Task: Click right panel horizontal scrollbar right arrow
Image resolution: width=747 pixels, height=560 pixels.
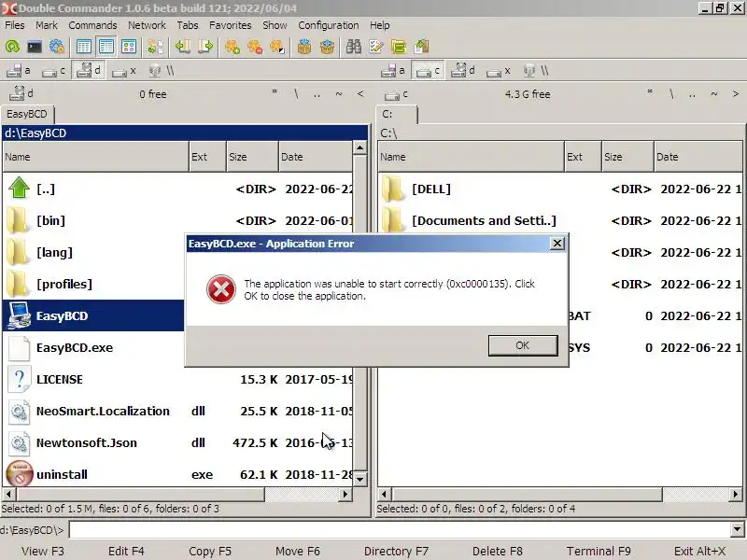Action: tap(736, 495)
